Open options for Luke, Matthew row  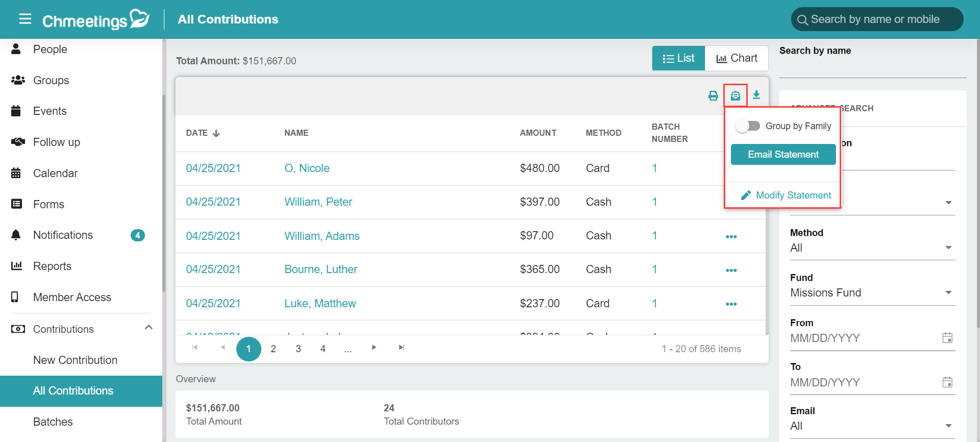tap(731, 304)
